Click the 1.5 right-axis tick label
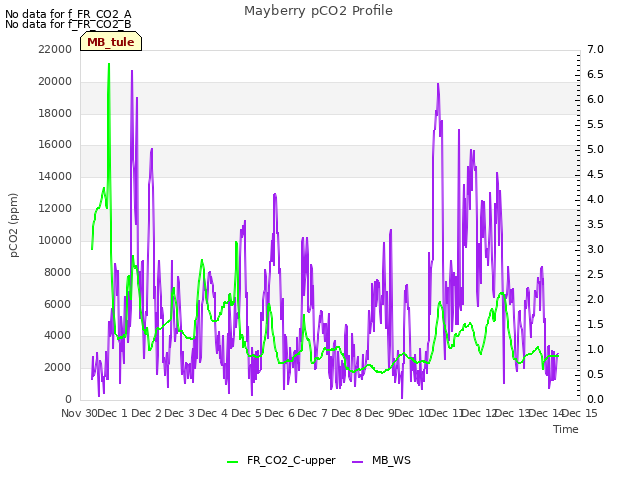The image size is (640, 480). pyautogui.click(x=595, y=324)
